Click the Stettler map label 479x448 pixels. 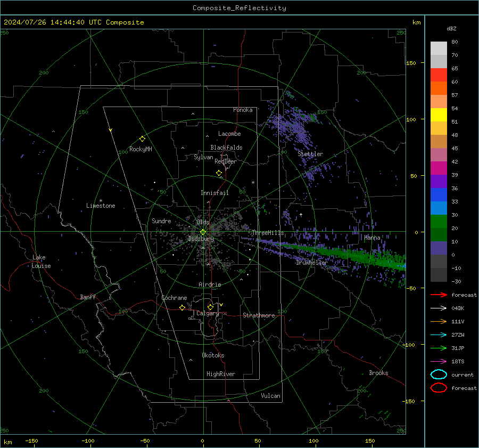(310, 154)
